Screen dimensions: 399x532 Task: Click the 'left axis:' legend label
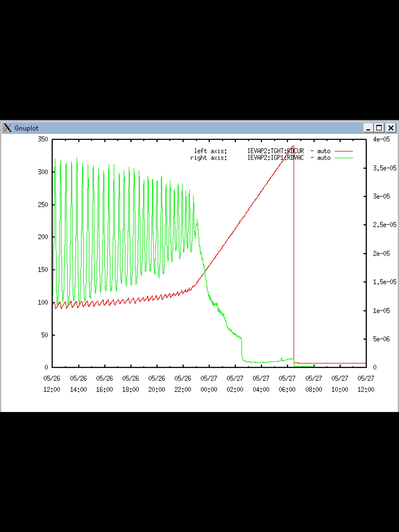pos(210,151)
